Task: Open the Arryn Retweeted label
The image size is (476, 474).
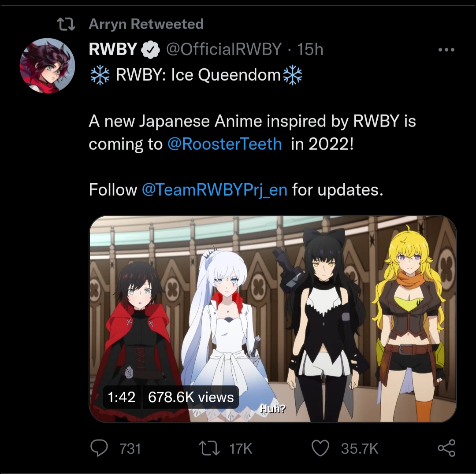Action: click(x=146, y=24)
